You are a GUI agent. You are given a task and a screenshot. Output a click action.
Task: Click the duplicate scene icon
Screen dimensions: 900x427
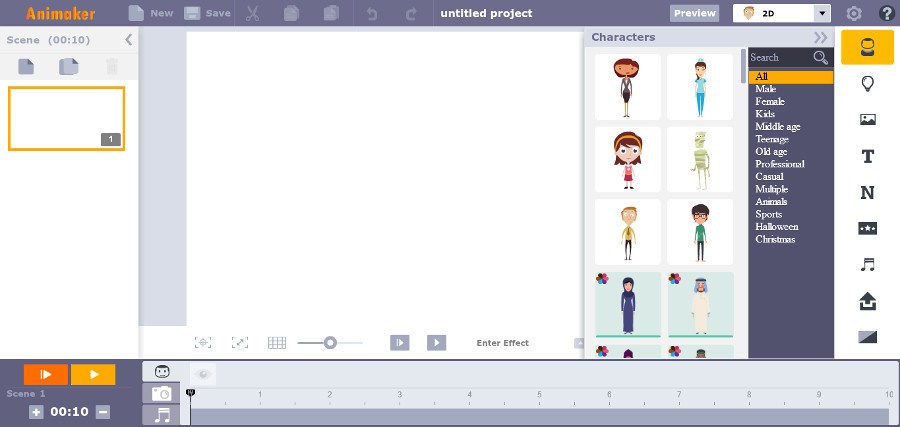tap(69, 67)
